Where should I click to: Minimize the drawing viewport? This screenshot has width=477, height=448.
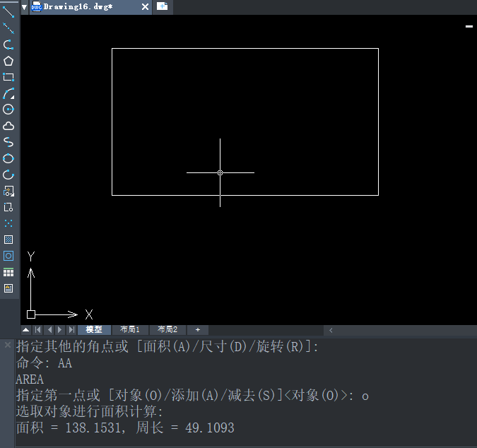click(x=469, y=26)
